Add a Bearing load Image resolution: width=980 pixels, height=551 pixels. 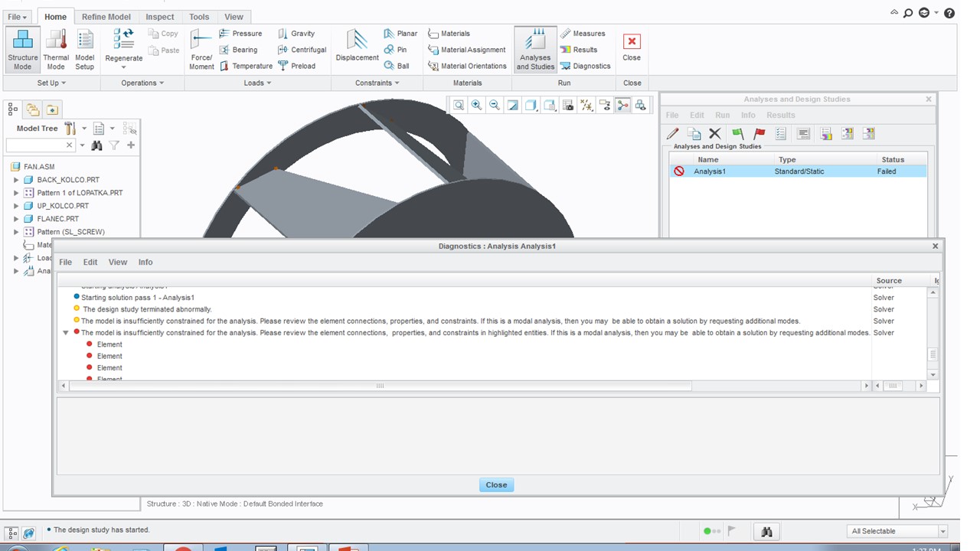coord(238,50)
